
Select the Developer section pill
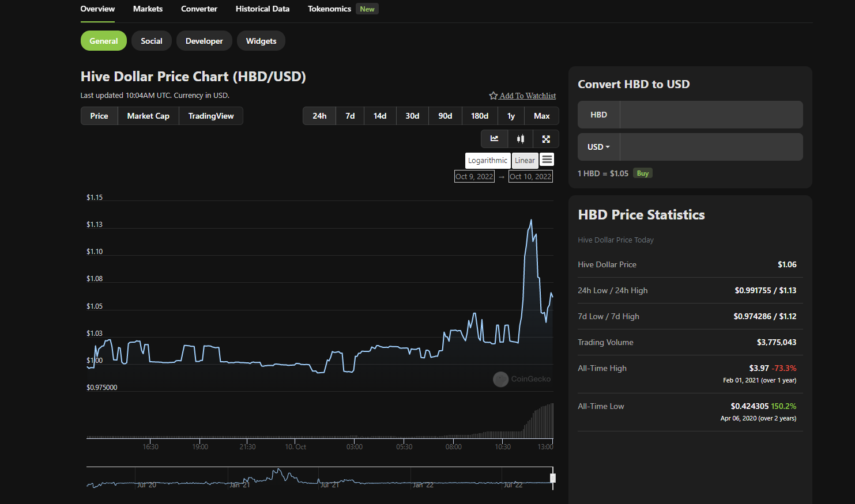204,41
